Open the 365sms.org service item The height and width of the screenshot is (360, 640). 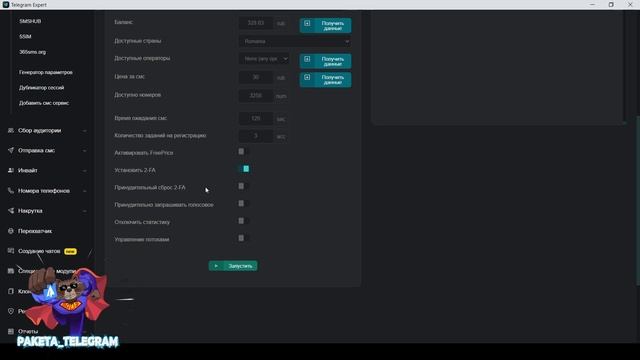point(33,52)
